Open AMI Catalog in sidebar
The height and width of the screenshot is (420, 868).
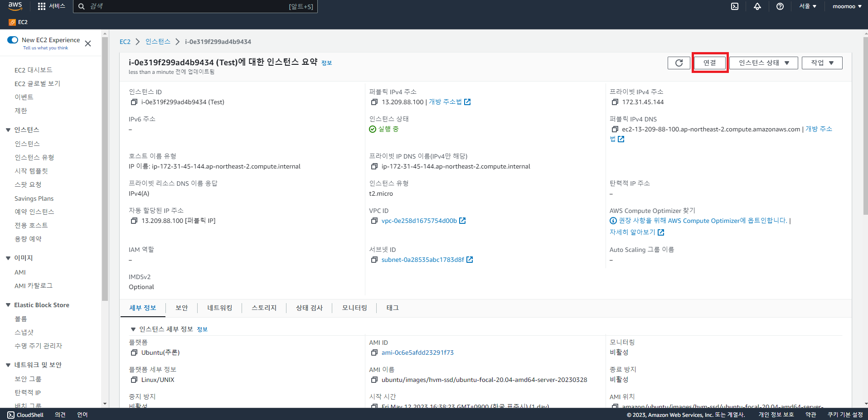coord(34,286)
